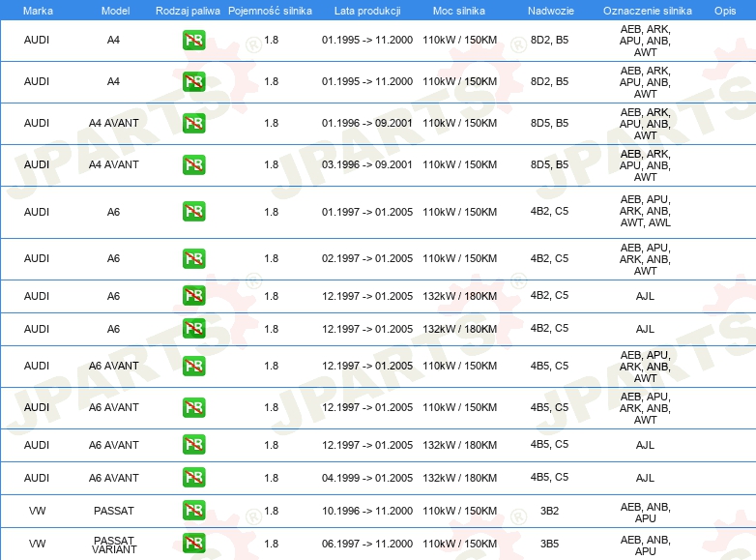This screenshot has height=560, width=756.
Task: Select the date cell 06.1997 -> 11.2000
Action: coord(367,544)
